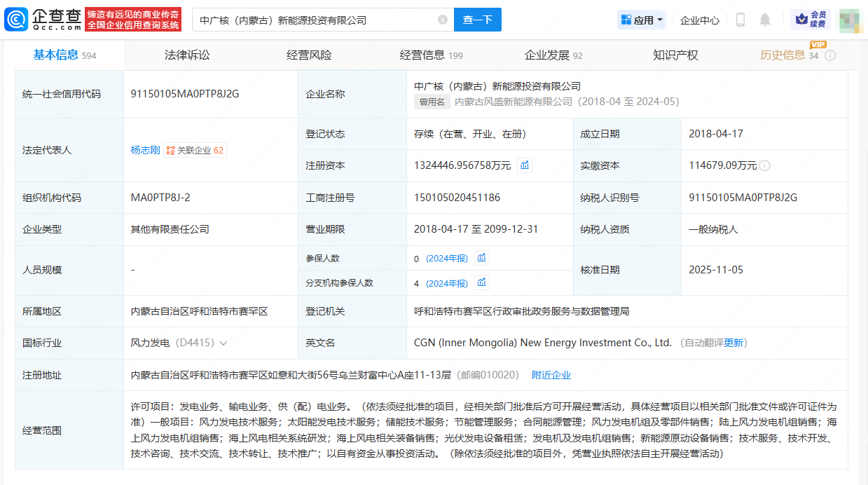Open the 关联企业 62 tag

click(195, 150)
